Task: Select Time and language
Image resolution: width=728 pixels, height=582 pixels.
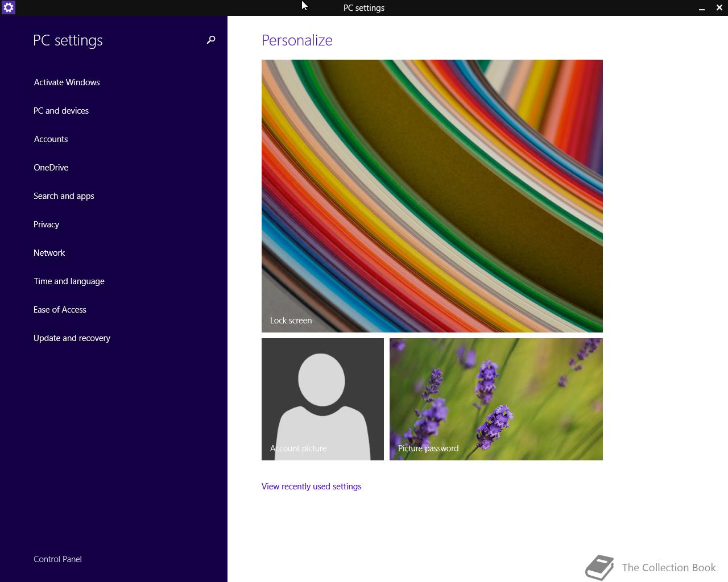Action: [69, 281]
